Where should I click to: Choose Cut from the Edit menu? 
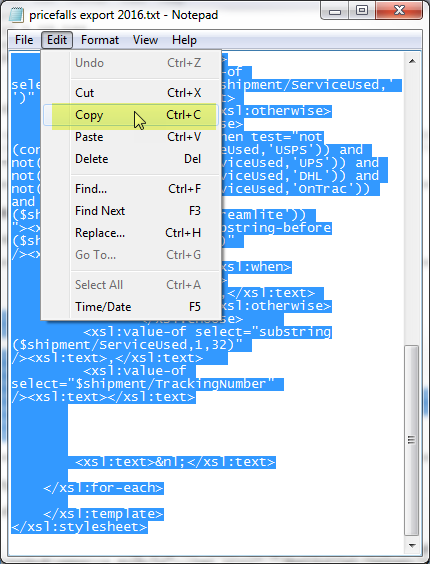click(x=131, y=93)
